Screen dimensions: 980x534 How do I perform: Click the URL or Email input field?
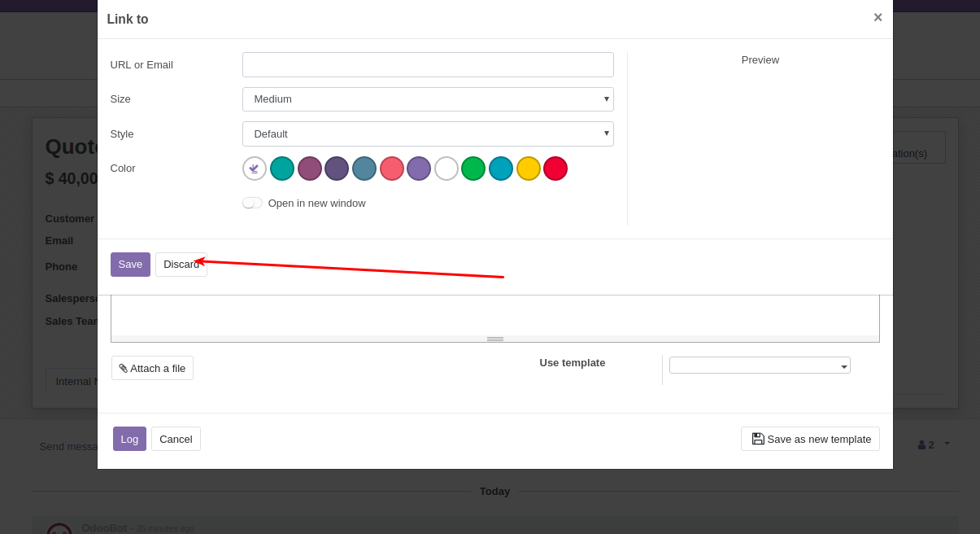pyautogui.click(x=428, y=64)
